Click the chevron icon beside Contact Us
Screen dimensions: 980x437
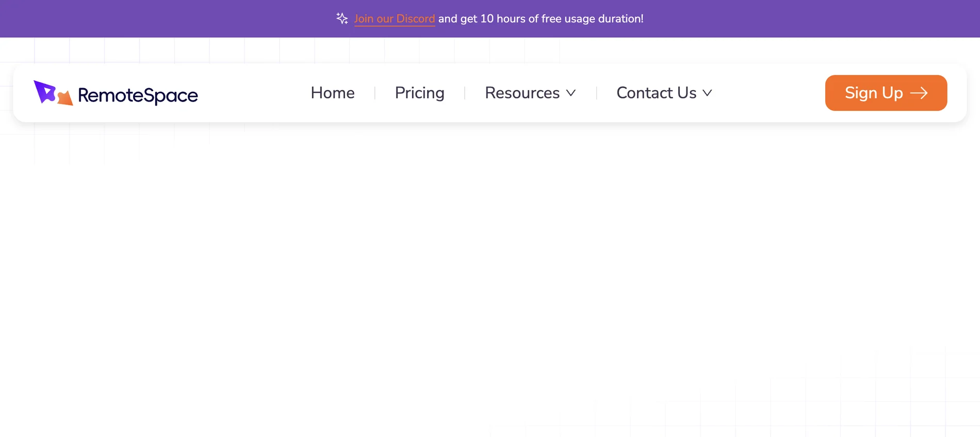[707, 93]
